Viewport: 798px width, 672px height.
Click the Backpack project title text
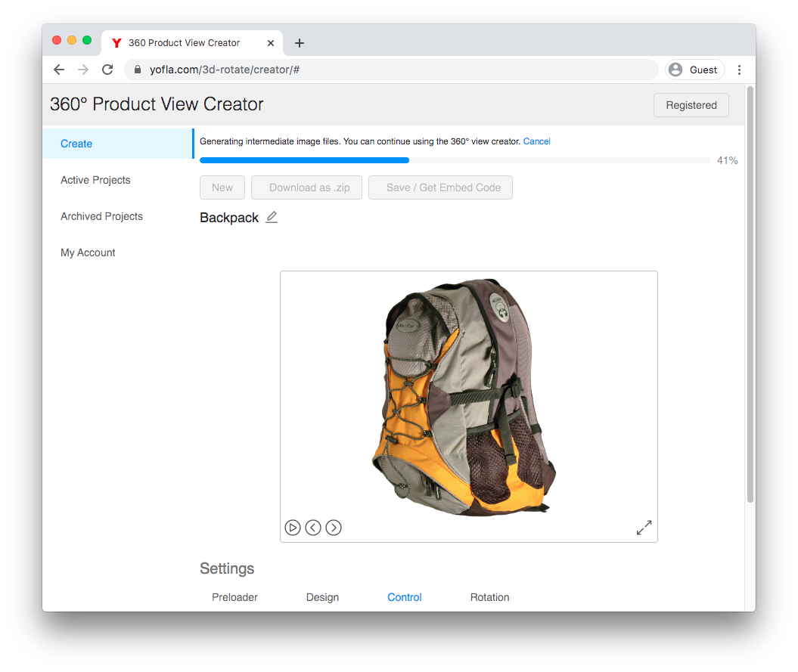pyautogui.click(x=229, y=218)
